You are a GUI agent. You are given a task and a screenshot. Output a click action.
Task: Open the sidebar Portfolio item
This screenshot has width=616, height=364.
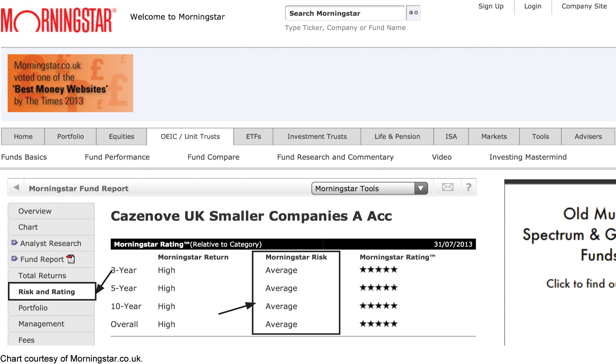coord(51,308)
